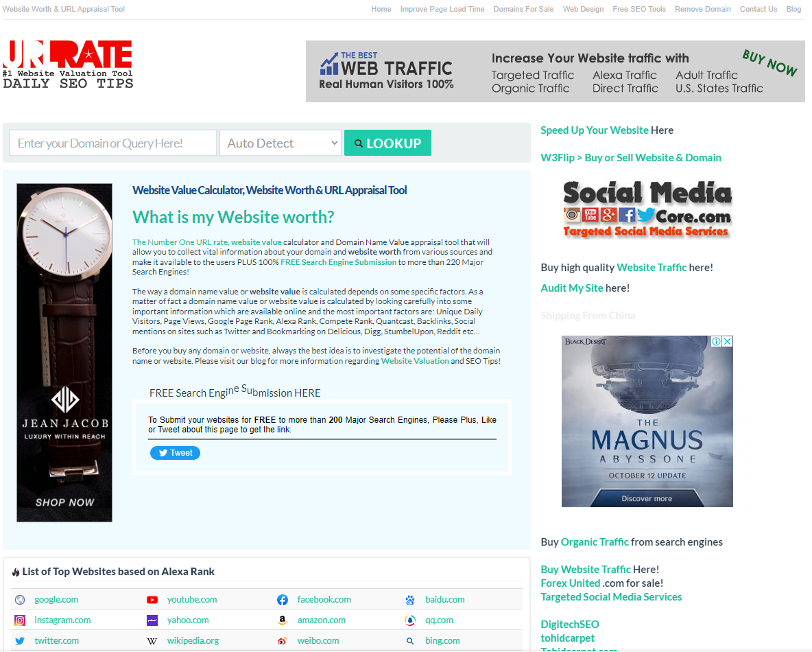Click the Jean Jacob watch ad image
This screenshot has height=652, width=812.
[x=64, y=353]
